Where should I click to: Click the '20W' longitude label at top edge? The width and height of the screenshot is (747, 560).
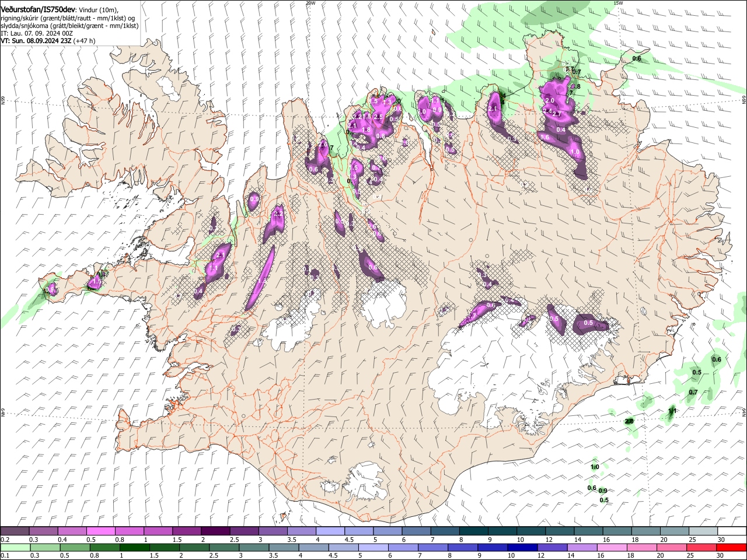click(x=310, y=3)
